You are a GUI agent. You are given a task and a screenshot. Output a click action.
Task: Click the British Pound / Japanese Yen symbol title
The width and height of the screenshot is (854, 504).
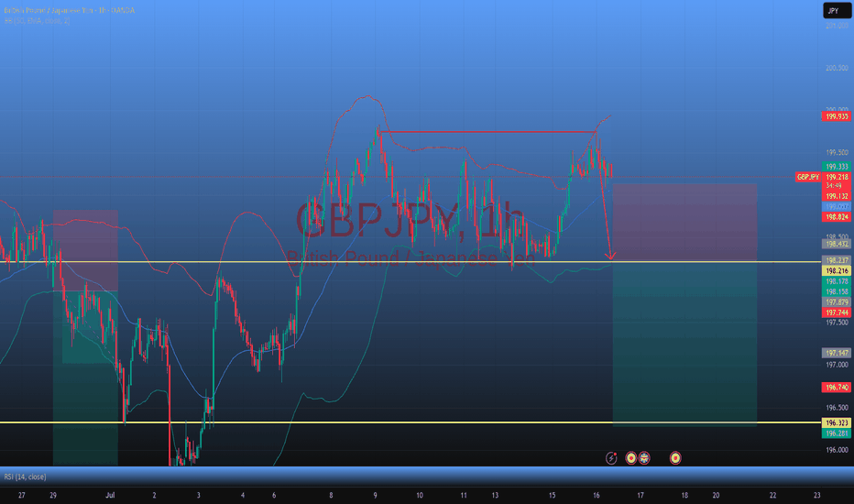[x=69, y=10]
